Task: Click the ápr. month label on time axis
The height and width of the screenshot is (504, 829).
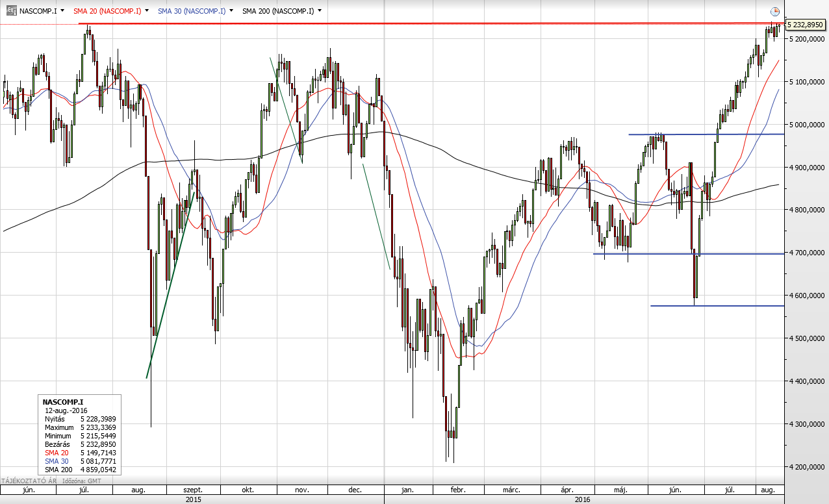Action: pyautogui.click(x=568, y=490)
